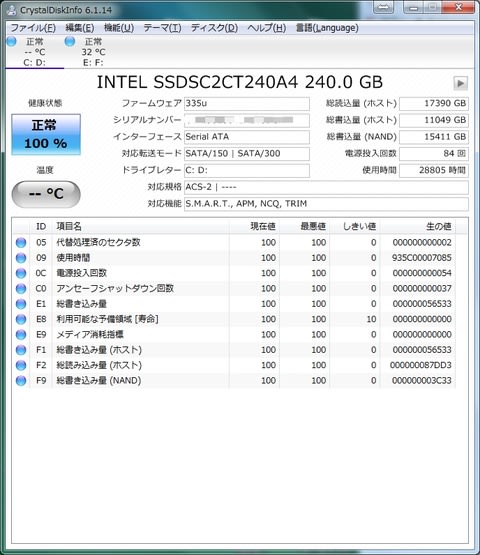The height and width of the screenshot is (555, 480).
Task: Click raw value 000000003C33
Action: point(422,381)
